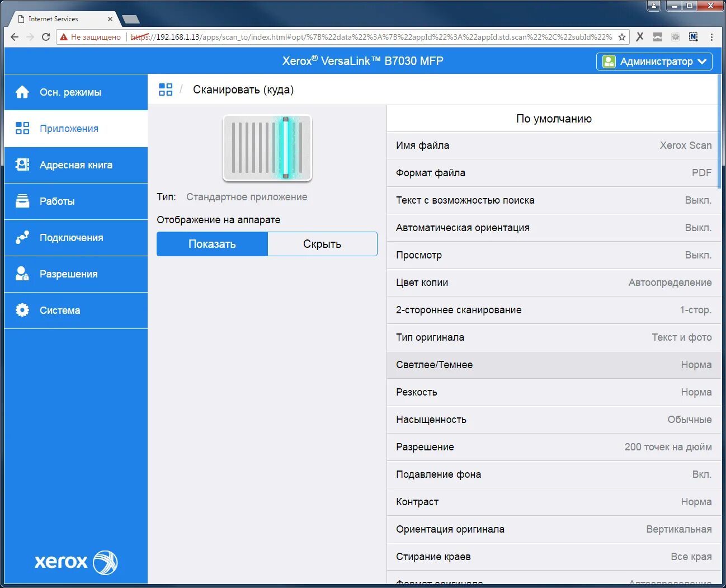Open Ориентация оригинала setting
This screenshot has width=726, height=588.
pyautogui.click(x=554, y=529)
